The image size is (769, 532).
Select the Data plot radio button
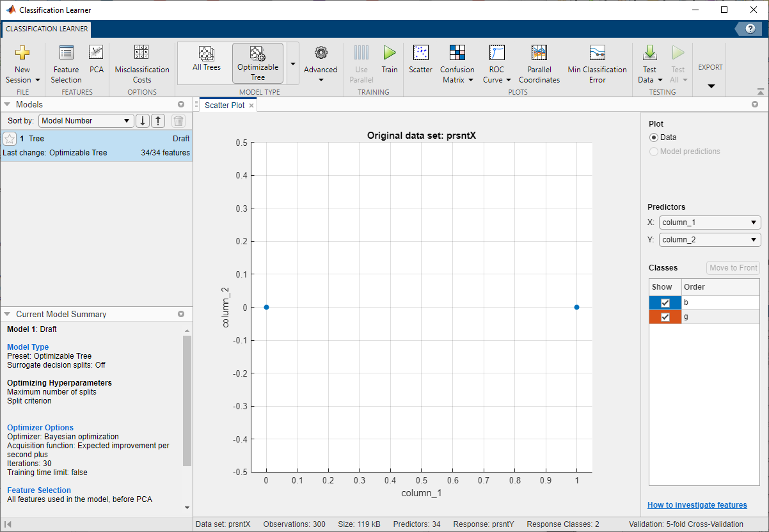653,137
